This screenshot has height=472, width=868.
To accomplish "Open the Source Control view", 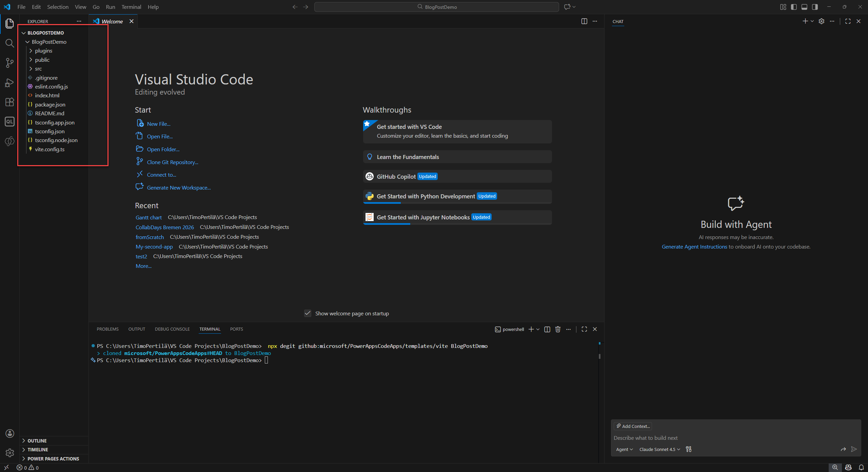I will pos(9,63).
